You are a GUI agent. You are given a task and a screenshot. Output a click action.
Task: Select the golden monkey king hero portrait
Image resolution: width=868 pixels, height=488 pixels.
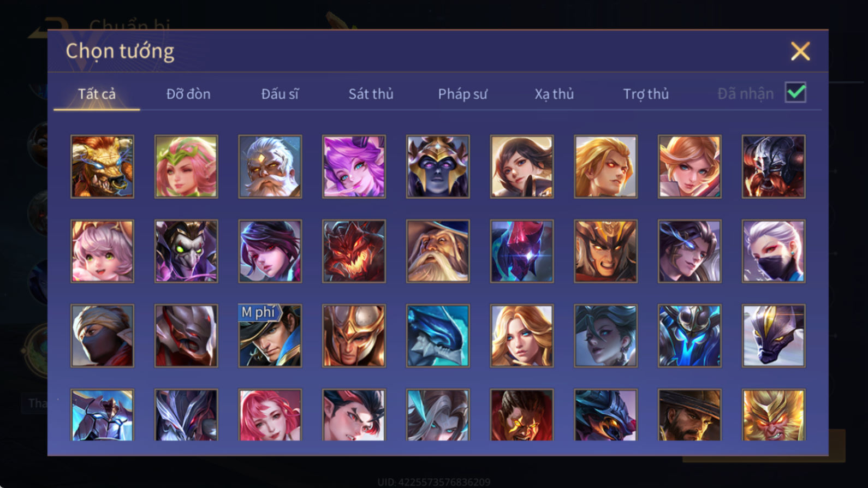774,415
